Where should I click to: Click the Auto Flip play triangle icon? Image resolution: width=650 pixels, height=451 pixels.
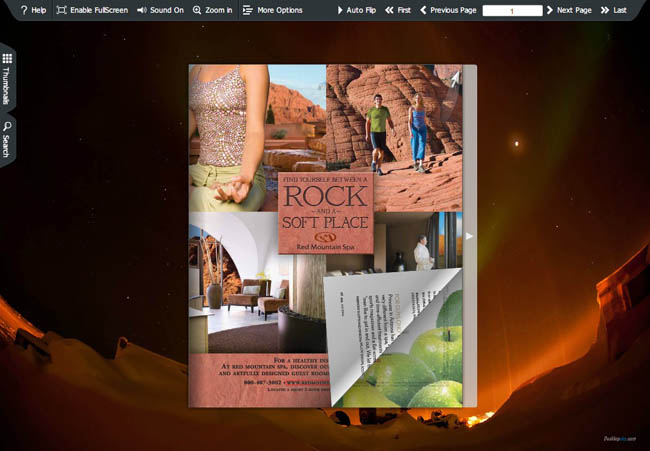tap(340, 10)
